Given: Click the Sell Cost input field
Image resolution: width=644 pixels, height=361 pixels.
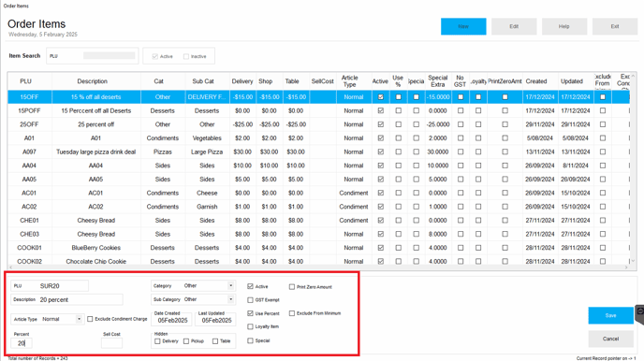Looking at the screenshot, I should (111, 343).
